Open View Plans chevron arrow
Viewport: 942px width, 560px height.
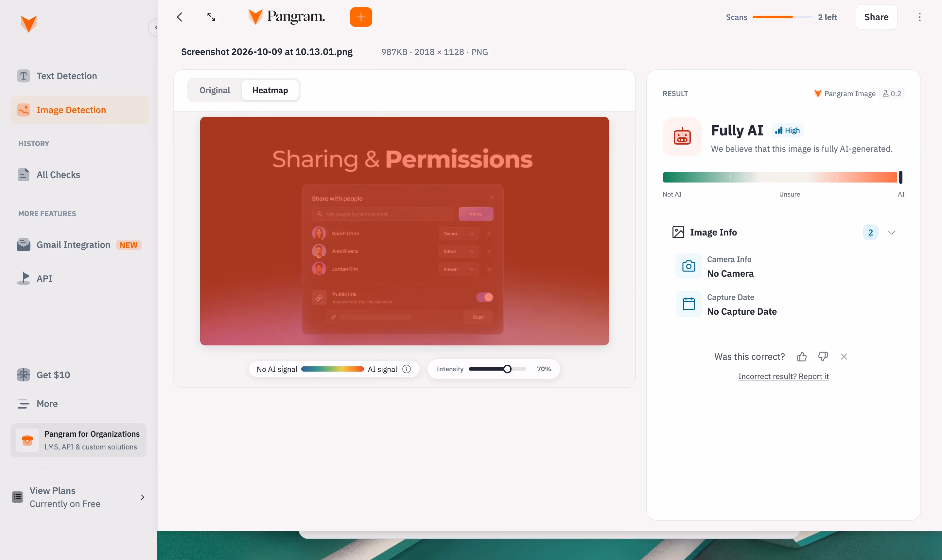[142, 497]
